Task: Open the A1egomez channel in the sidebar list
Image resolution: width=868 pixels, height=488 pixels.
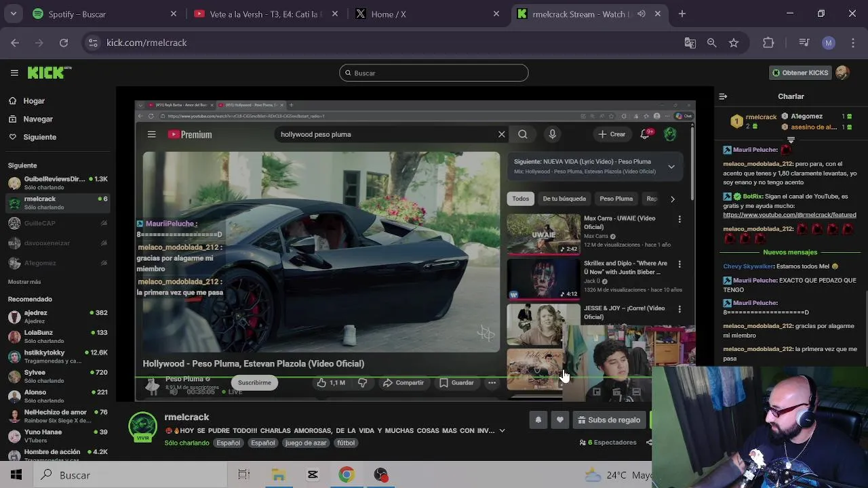Action: click(58, 263)
